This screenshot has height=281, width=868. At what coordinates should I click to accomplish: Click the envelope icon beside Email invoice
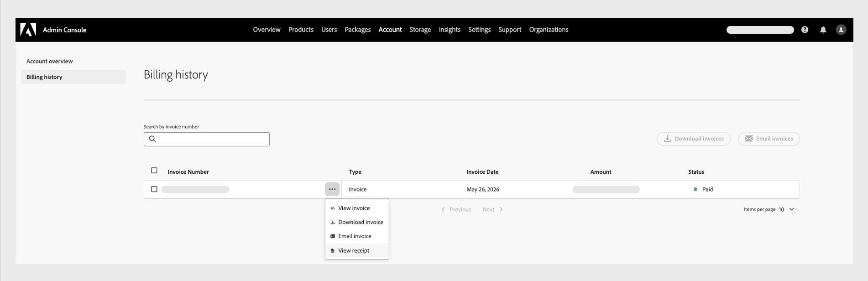click(333, 236)
